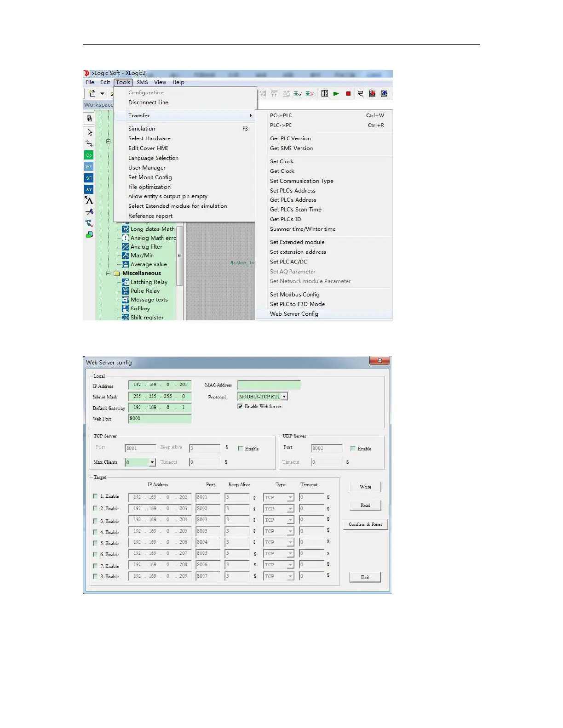Screen dimensions: 563x728
Task: Click the green run/play simulation icon
Action: point(336,94)
